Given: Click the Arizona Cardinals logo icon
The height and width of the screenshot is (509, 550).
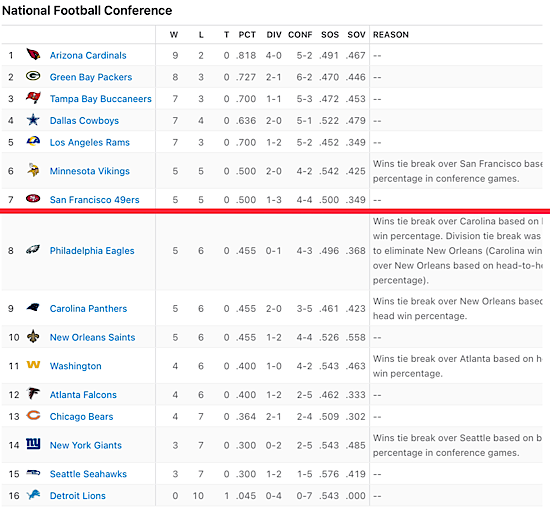Looking at the screenshot, I should [33, 54].
